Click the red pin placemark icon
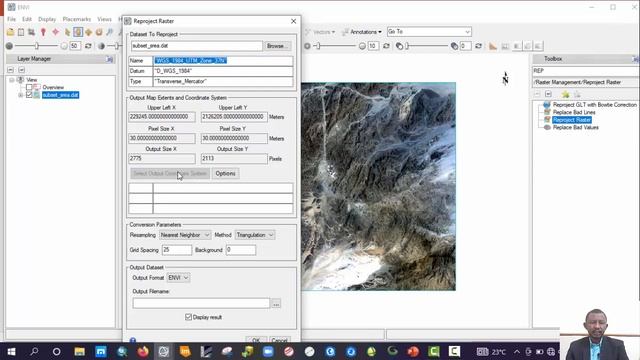This screenshot has width=640, height=360. pos(43,32)
